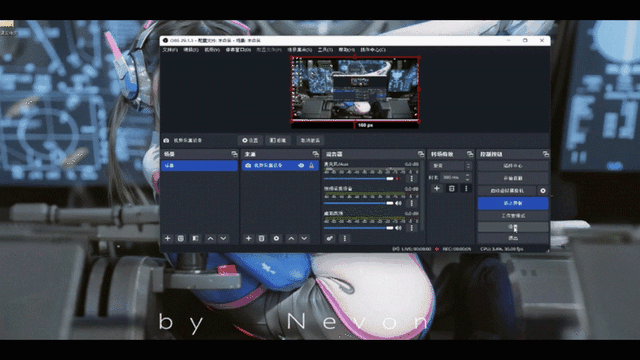Open the Scene Collection menu
Viewport: 640px width, 360px height.
pyautogui.click(x=300, y=50)
